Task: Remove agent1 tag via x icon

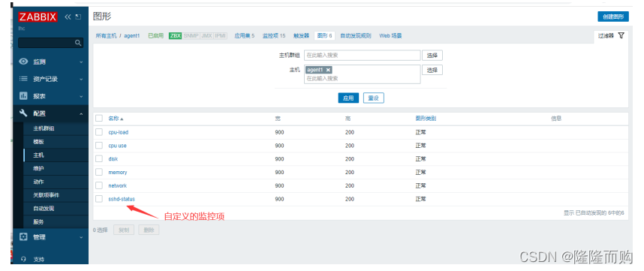Action: click(328, 71)
